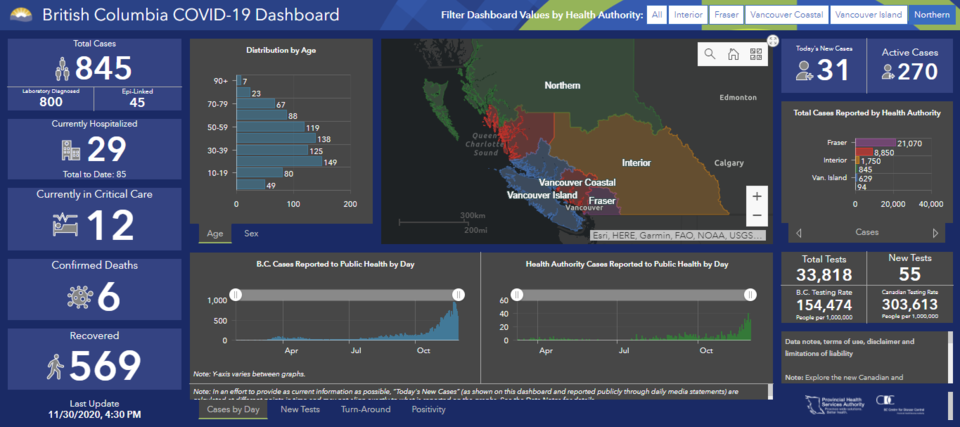Click the virus icon under Confirmed Deaths
Viewport: 960px width, 427px height.
pos(78,297)
